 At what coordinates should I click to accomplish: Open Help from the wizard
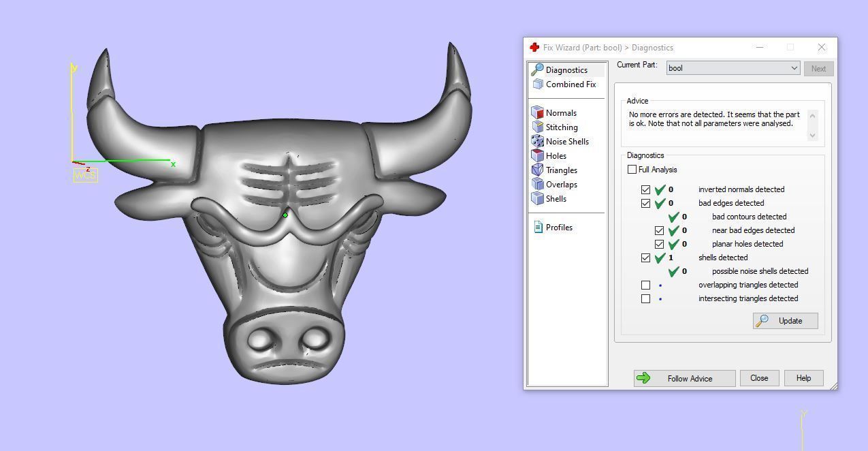(803, 378)
